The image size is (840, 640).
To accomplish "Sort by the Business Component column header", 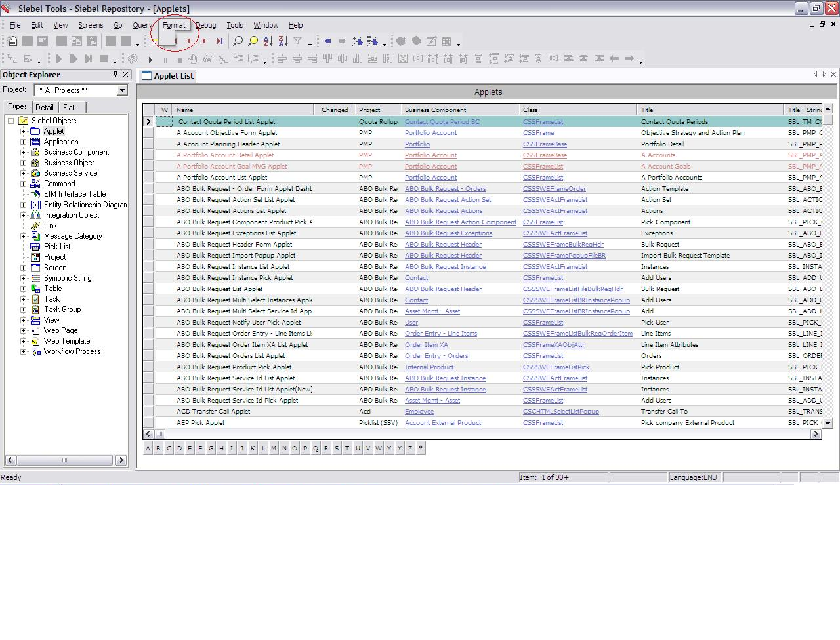I will (x=459, y=110).
